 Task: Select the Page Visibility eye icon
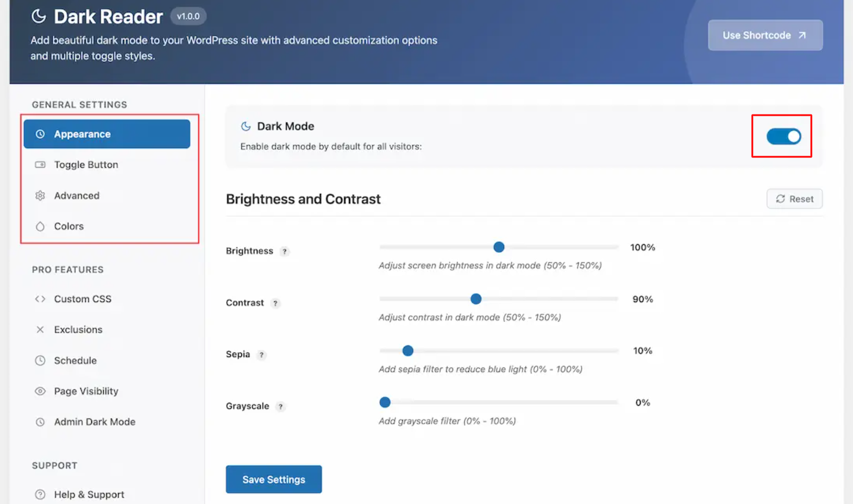pyautogui.click(x=40, y=391)
